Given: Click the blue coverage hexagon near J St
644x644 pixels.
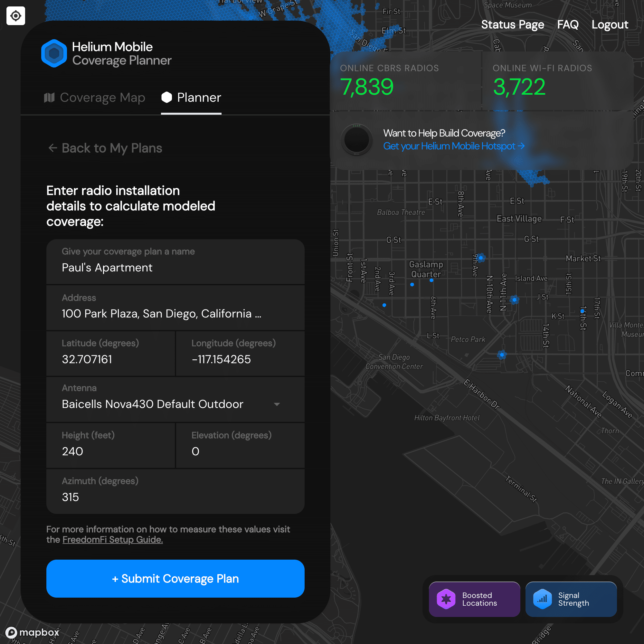Looking at the screenshot, I should (514, 300).
